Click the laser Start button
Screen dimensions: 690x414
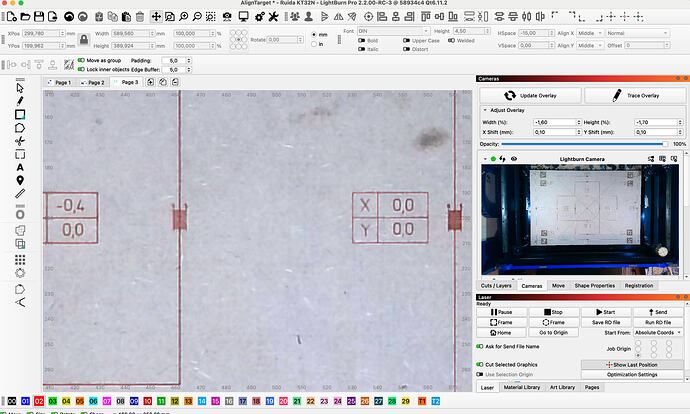[606, 312]
